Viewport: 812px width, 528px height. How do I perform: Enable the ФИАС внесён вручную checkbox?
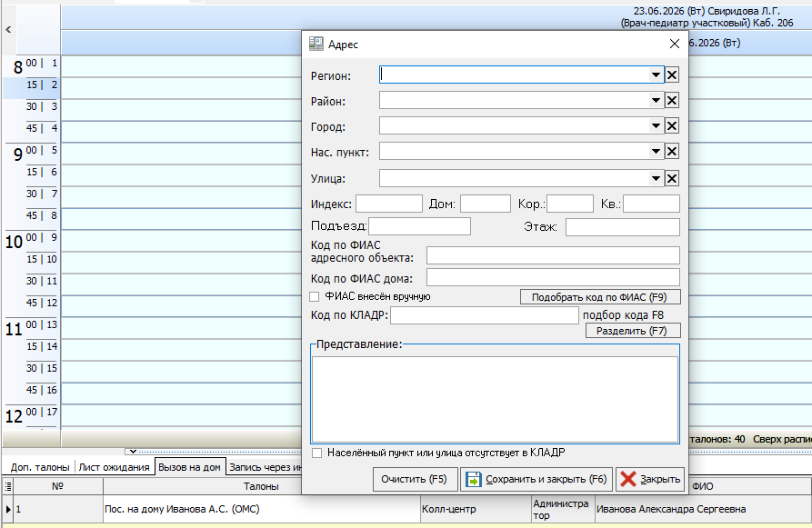click(315, 296)
